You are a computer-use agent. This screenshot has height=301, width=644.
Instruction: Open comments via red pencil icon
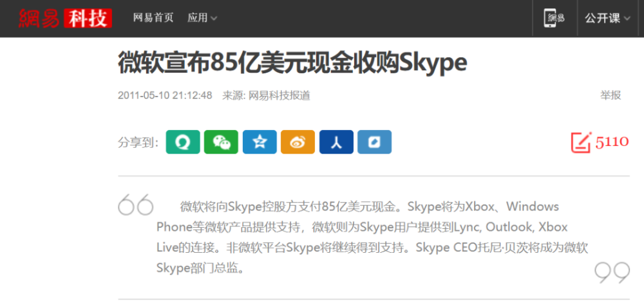581,142
